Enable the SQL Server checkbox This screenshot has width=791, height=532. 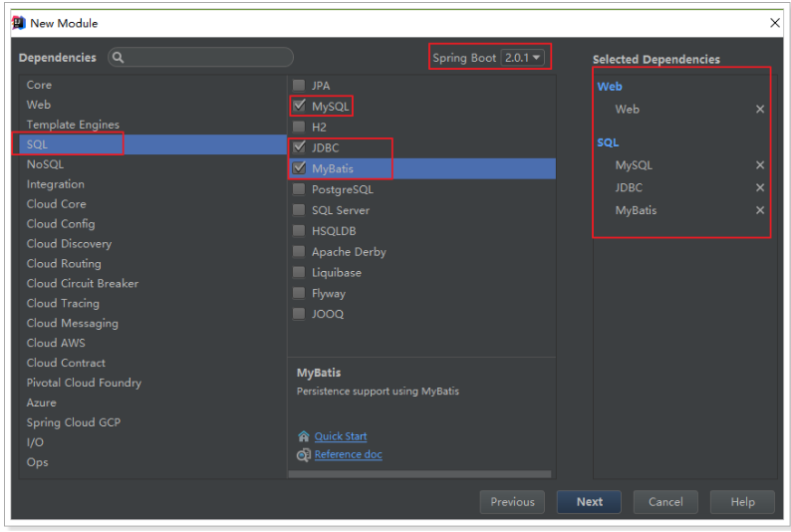pos(299,210)
